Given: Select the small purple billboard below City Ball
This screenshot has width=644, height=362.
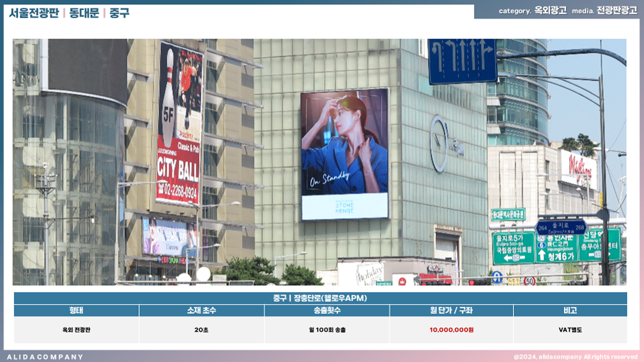Looking at the screenshot, I should coord(169,236).
